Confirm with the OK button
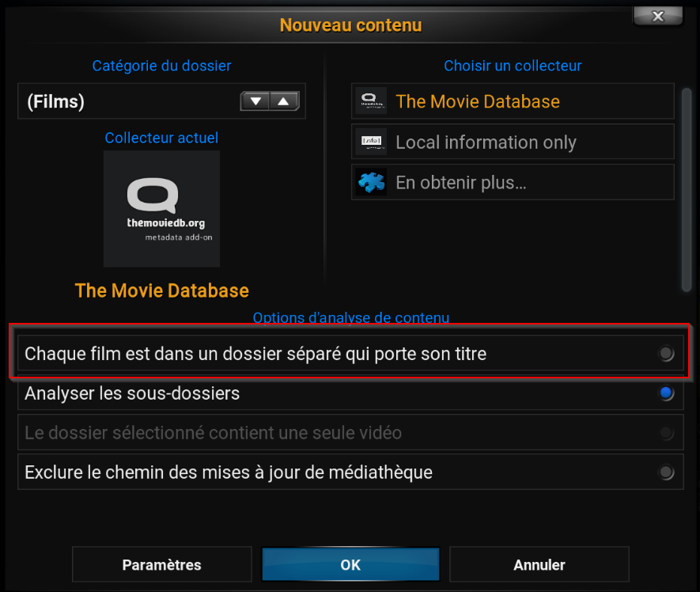 (350, 564)
